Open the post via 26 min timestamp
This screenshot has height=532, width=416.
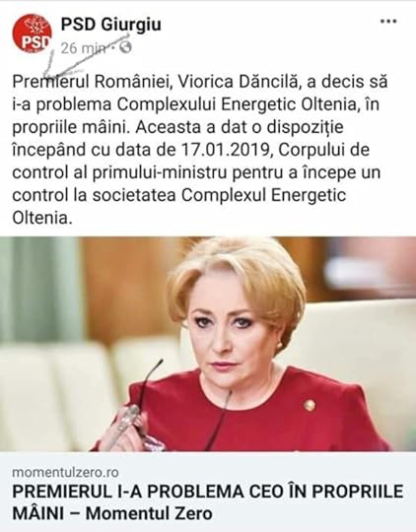(x=84, y=48)
